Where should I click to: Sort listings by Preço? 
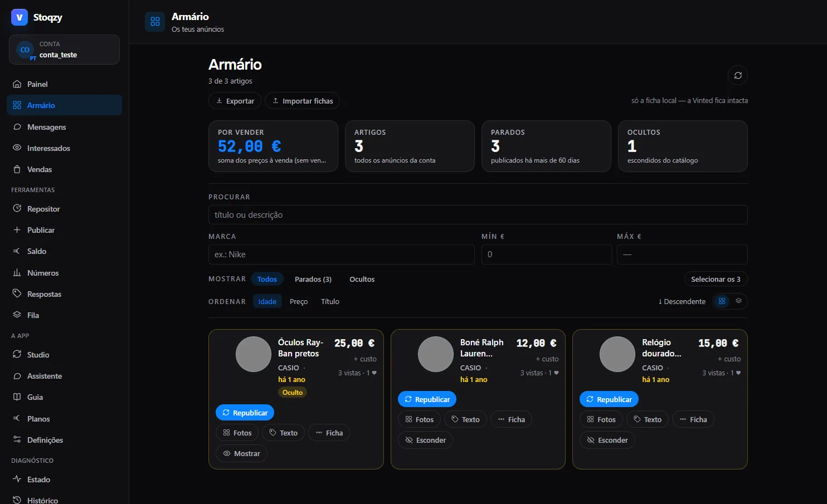tap(299, 301)
